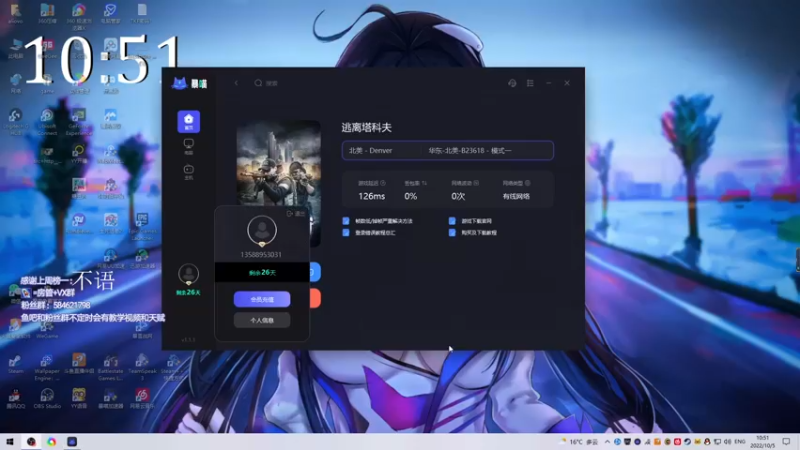Open the console gamepad sidebar icon
800x450 pixels.
click(188, 172)
